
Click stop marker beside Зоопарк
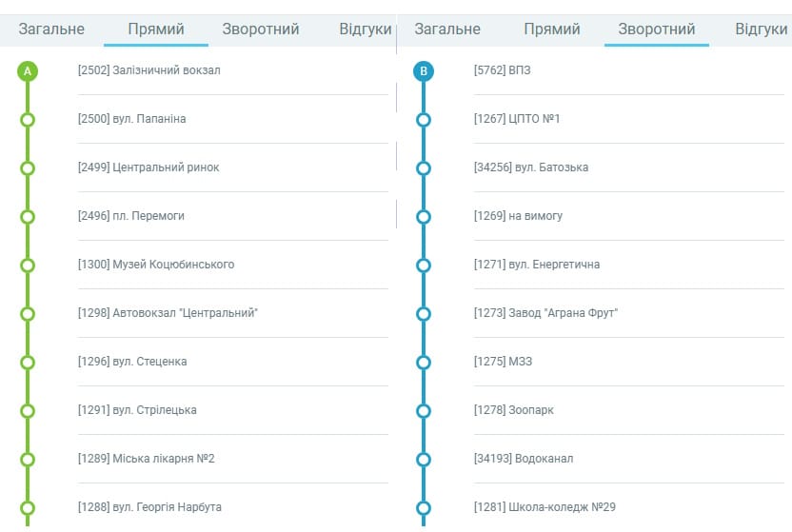click(x=424, y=410)
